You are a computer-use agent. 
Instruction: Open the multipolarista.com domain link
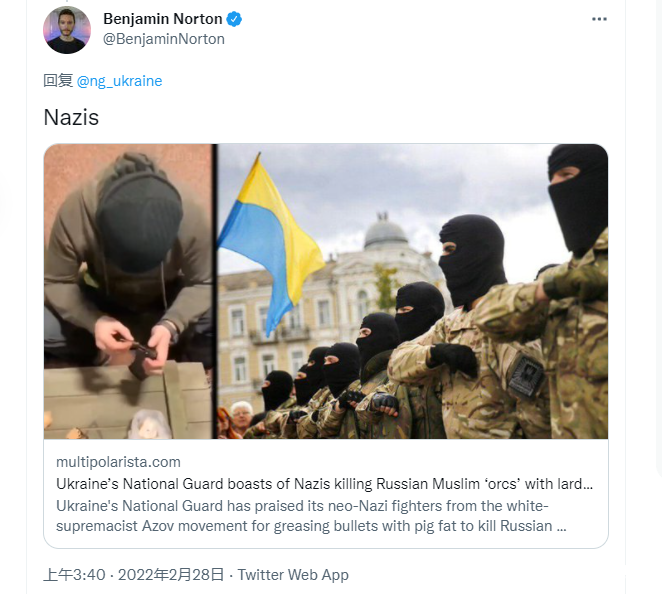[x=118, y=462]
